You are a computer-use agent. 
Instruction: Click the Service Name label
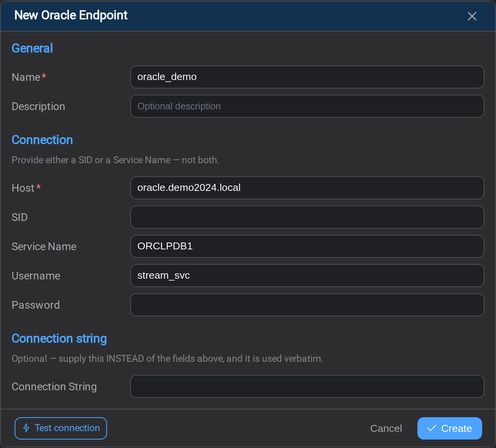tap(44, 246)
